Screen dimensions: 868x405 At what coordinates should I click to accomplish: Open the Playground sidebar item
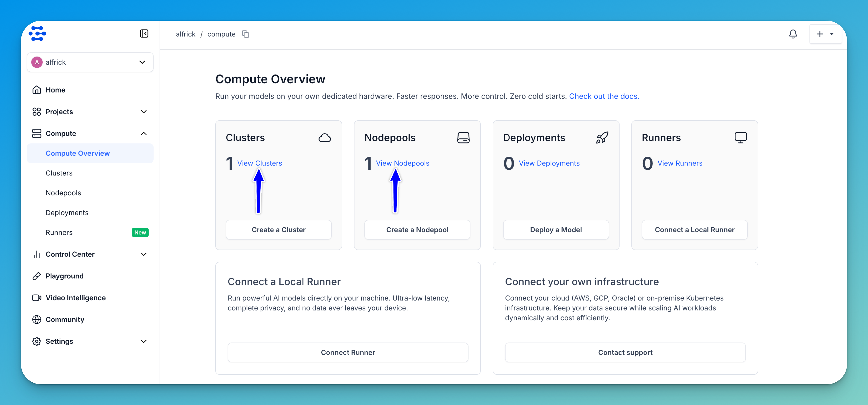coord(64,276)
